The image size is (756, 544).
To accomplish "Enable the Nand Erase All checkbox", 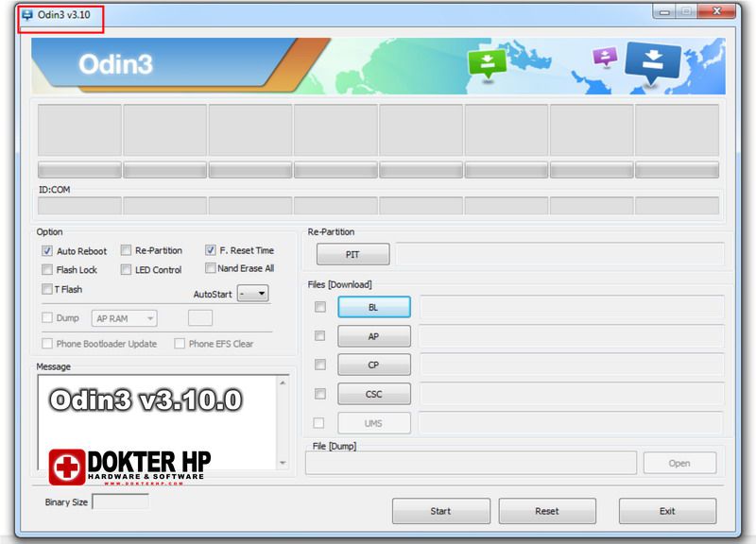I will [210, 268].
